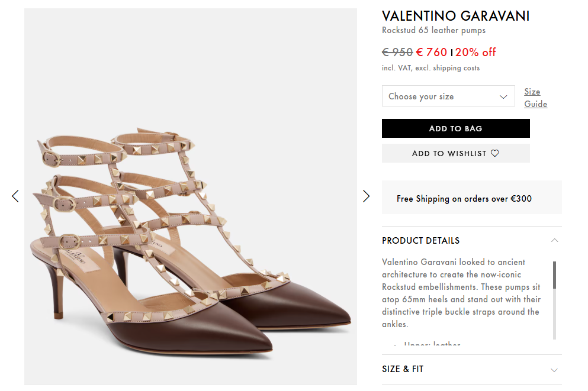The height and width of the screenshot is (391, 588).
Task: Click the wishlist heart icon
Action: tap(495, 153)
